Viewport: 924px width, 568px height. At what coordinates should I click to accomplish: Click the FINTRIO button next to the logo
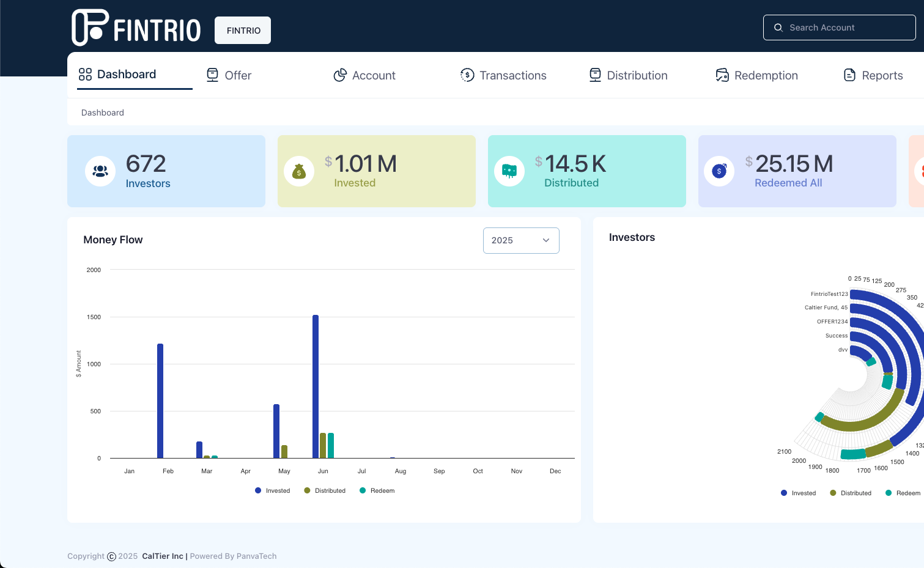click(242, 29)
